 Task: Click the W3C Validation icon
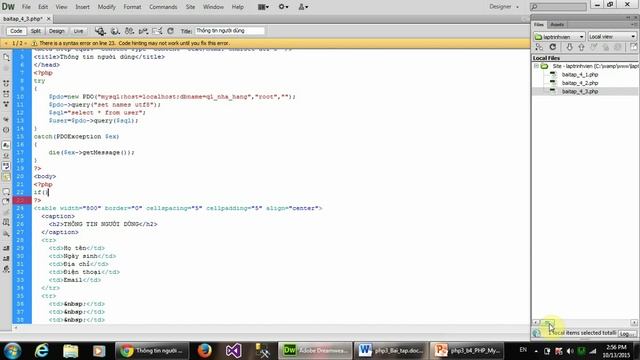click(143, 31)
